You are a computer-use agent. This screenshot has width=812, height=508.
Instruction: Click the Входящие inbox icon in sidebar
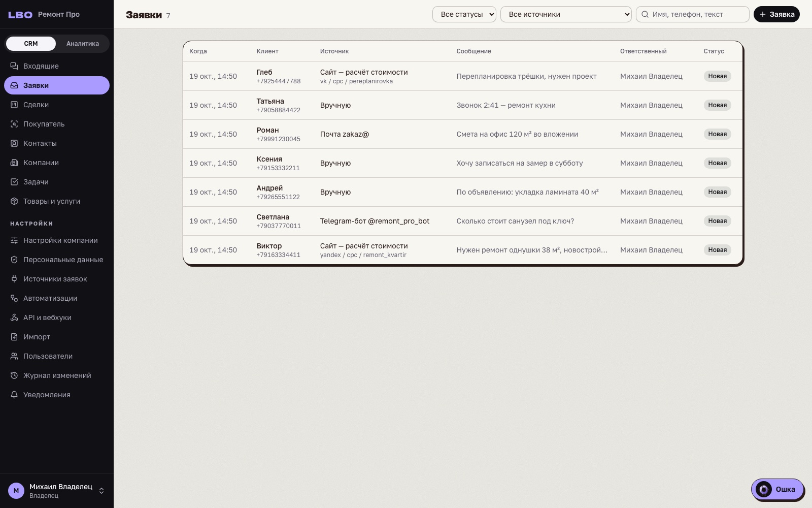coord(14,66)
